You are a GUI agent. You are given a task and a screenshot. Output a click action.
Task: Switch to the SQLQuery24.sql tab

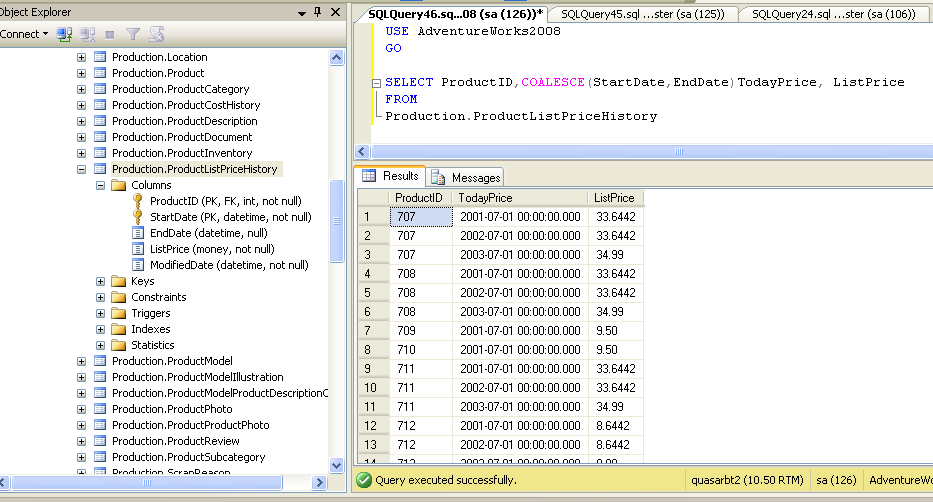pos(834,14)
